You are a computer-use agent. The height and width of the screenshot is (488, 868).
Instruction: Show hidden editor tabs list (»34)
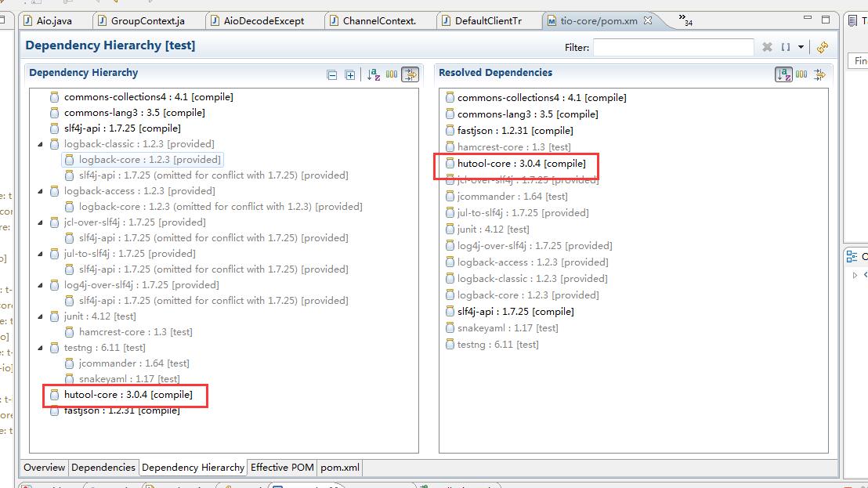(685, 20)
